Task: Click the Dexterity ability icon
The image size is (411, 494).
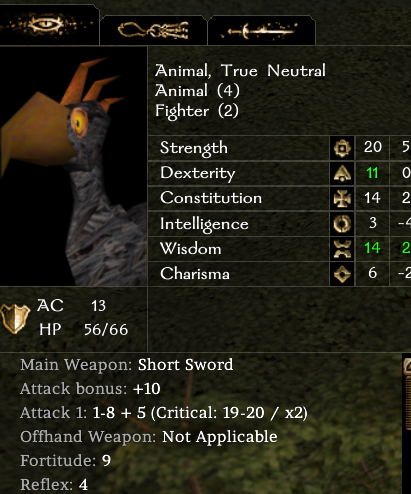Action: point(342,173)
